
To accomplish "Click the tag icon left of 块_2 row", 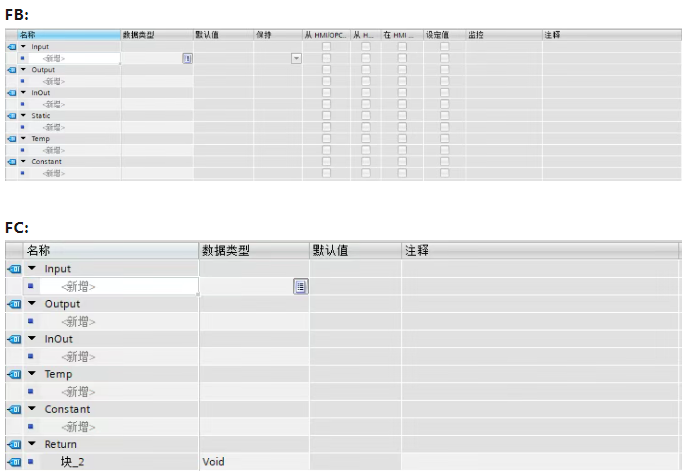I will click(x=14, y=462).
